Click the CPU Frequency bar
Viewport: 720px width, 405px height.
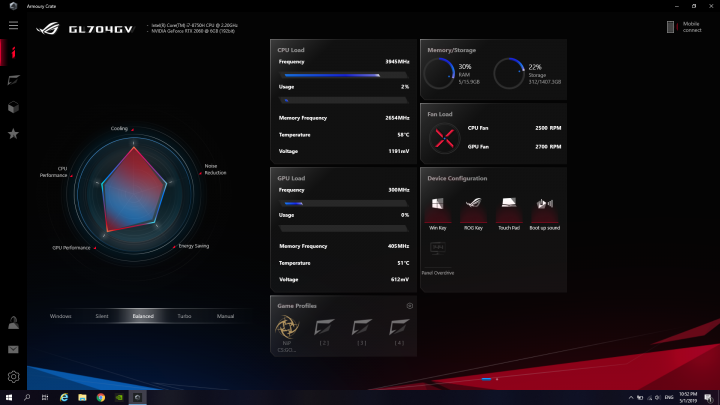click(343, 75)
